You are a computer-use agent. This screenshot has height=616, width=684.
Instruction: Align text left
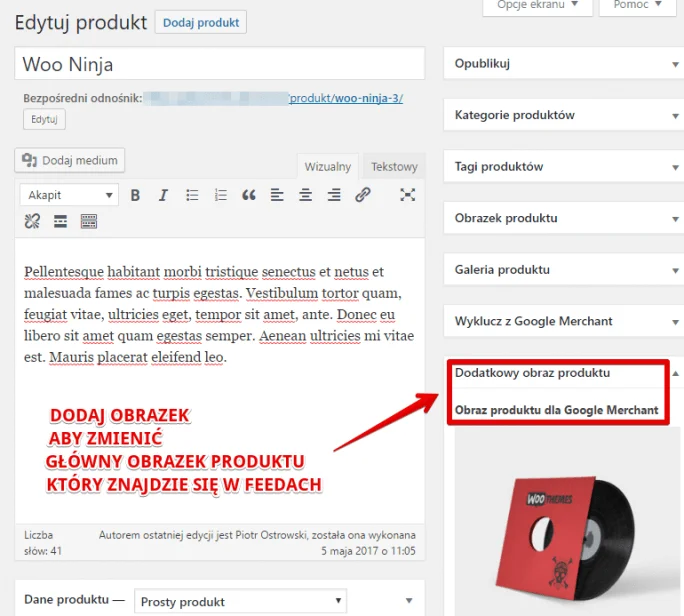(277, 195)
